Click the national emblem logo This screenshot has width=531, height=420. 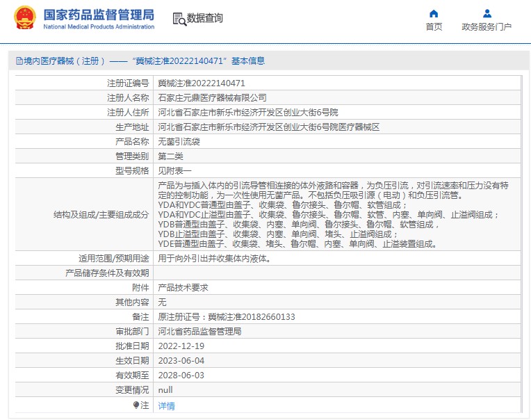(x=25, y=18)
